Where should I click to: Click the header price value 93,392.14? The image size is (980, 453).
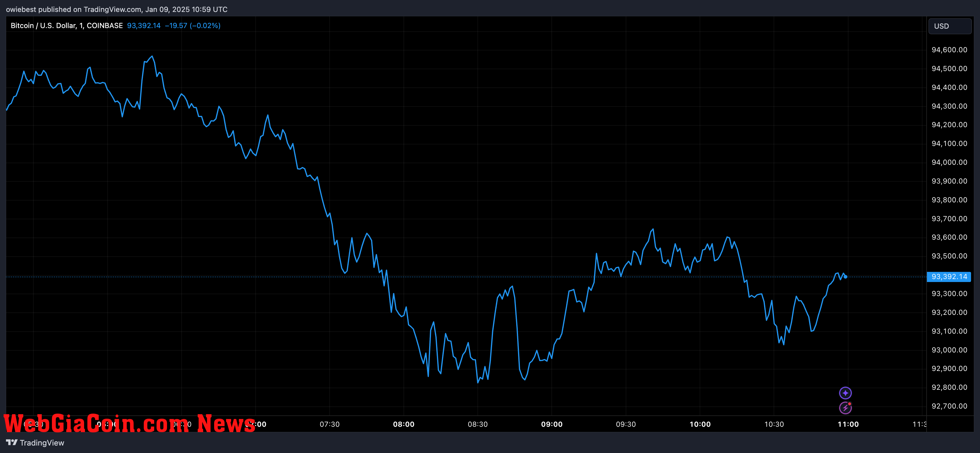[x=144, y=25]
